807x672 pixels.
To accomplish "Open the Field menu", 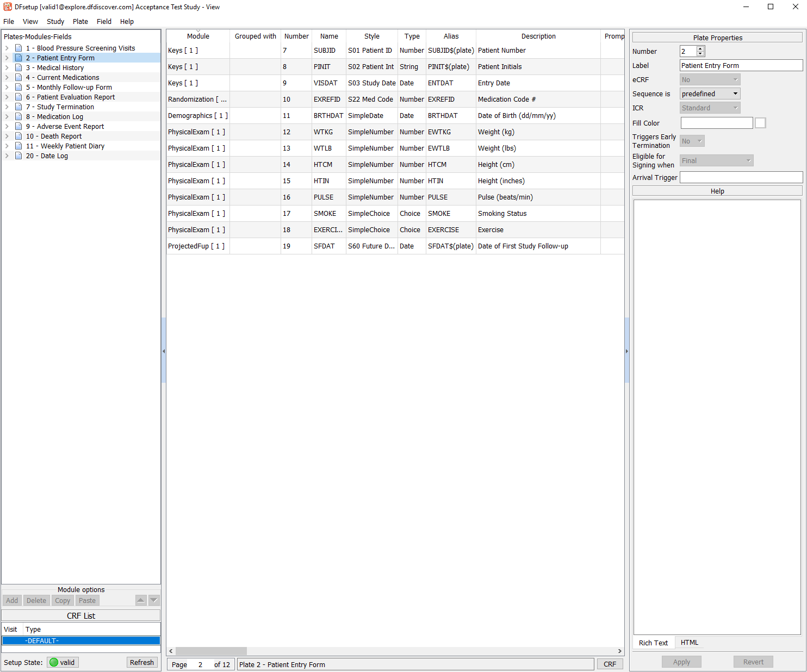I will tap(104, 22).
